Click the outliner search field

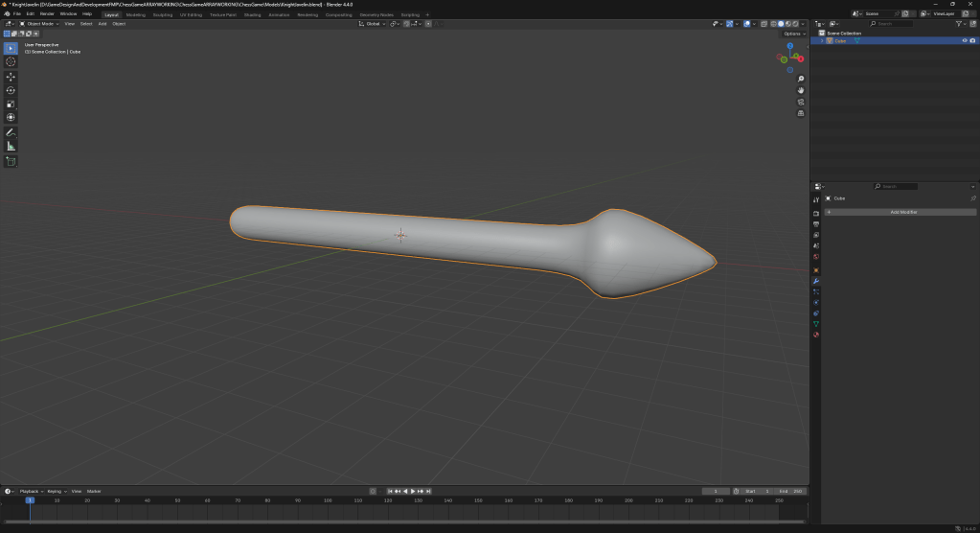pyautogui.click(x=896, y=23)
